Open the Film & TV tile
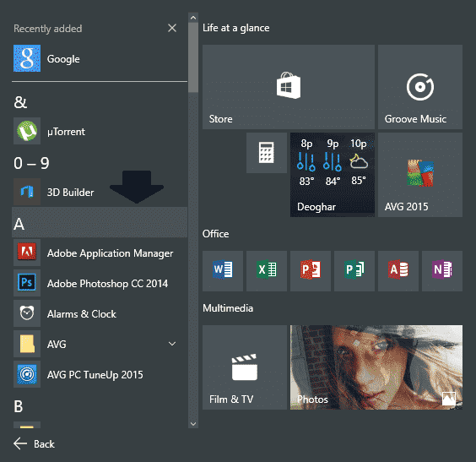Image resolution: width=476 pixels, height=462 pixels. point(245,367)
